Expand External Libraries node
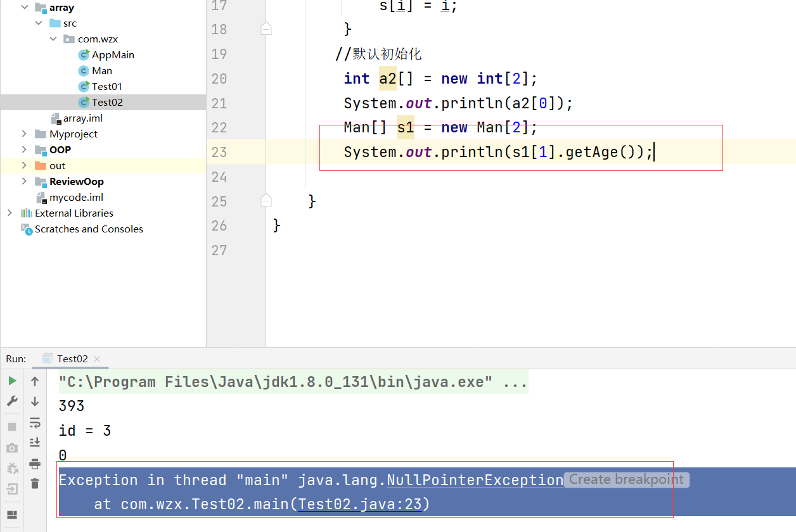796x532 pixels. click(10, 213)
